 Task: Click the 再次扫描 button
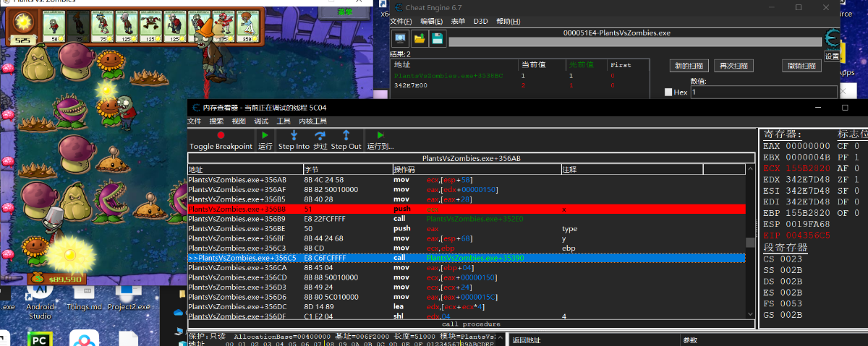733,66
